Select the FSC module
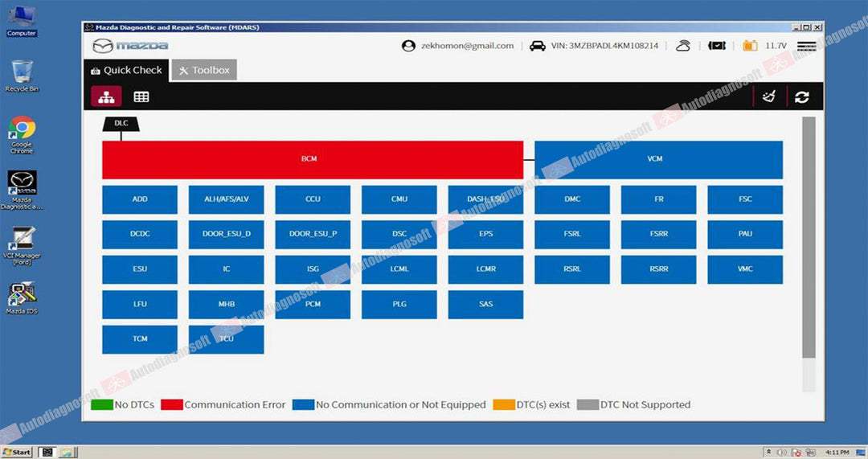 (745, 199)
